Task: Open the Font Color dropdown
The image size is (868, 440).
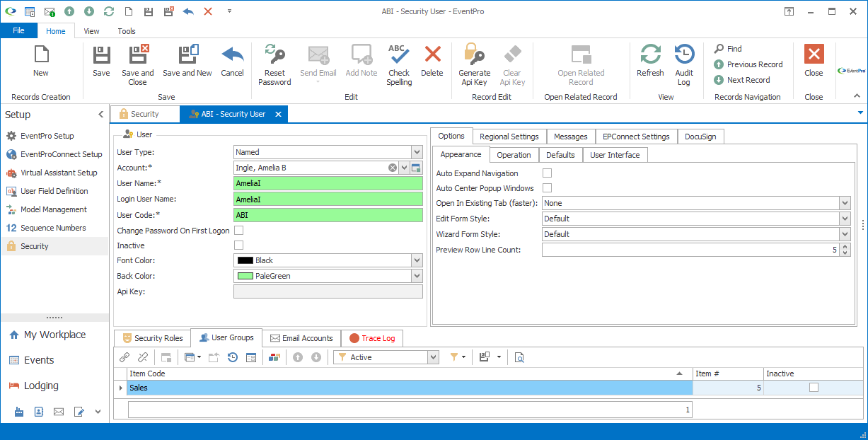Action: tap(417, 260)
